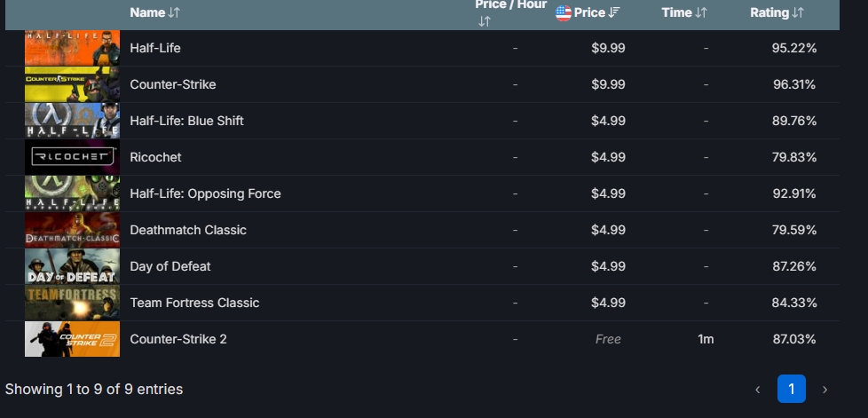Open Team Fortress Classic title link
Screen dimensions: 868x418
[x=195, y=303]
